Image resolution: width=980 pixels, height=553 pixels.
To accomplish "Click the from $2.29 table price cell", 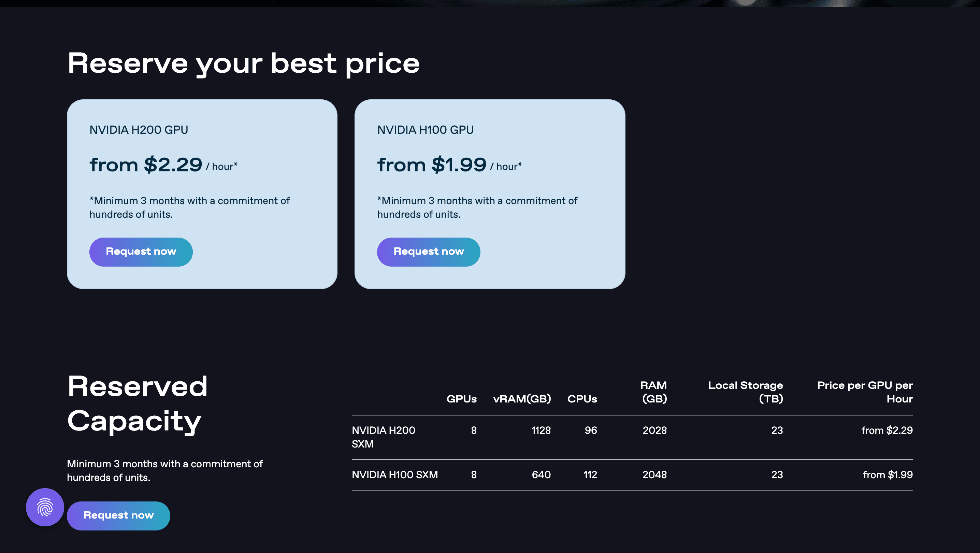I will [887, 430].
